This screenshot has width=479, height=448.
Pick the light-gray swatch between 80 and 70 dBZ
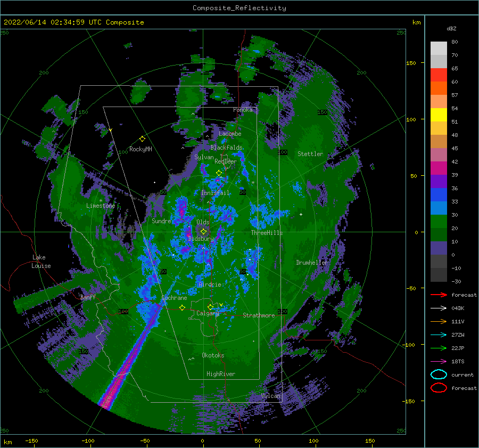click(x=439, y=48)
